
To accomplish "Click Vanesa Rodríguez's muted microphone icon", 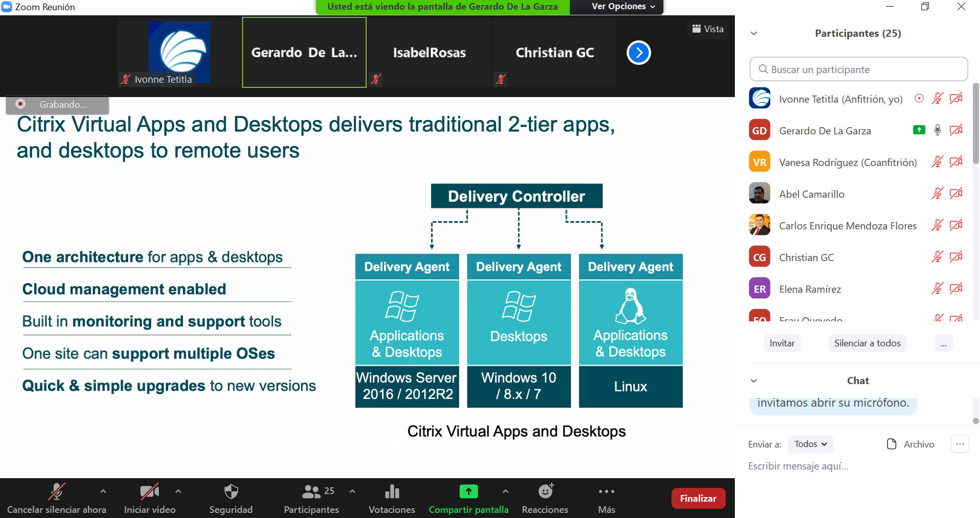I will 937,162.
